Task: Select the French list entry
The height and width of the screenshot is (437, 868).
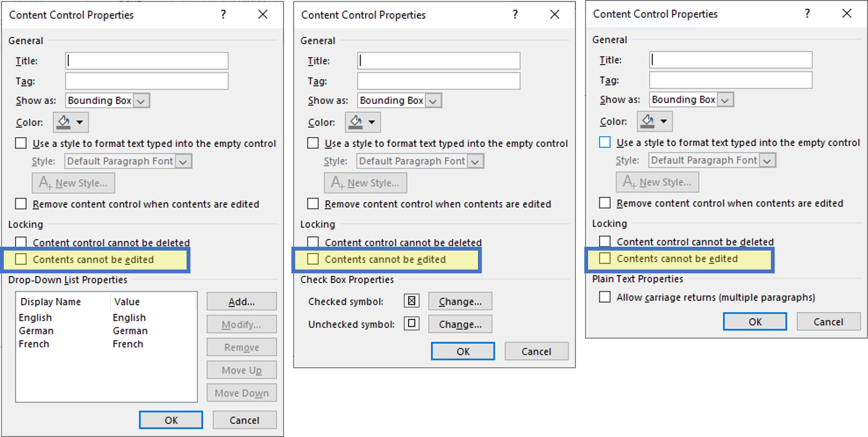Action: pyautogui.click(x=106, y=344)
